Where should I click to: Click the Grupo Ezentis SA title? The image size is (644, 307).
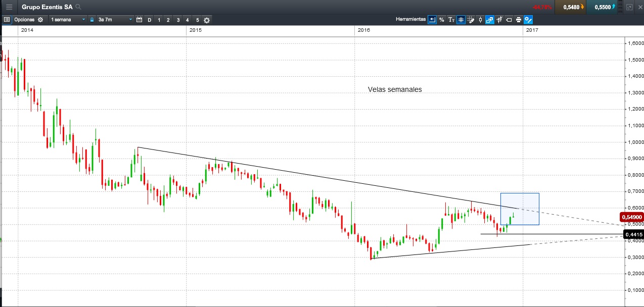point(47,7)
